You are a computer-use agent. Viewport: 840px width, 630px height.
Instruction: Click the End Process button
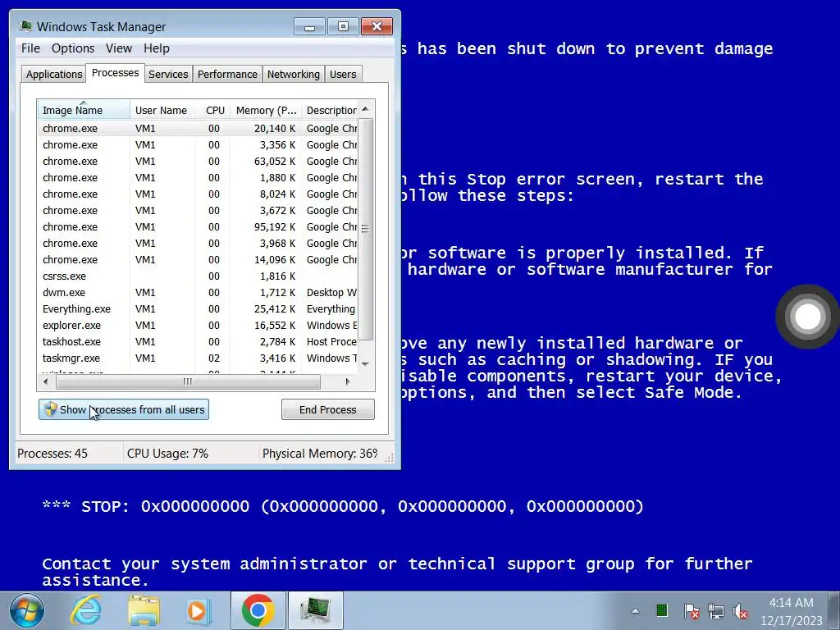[328, 410]
